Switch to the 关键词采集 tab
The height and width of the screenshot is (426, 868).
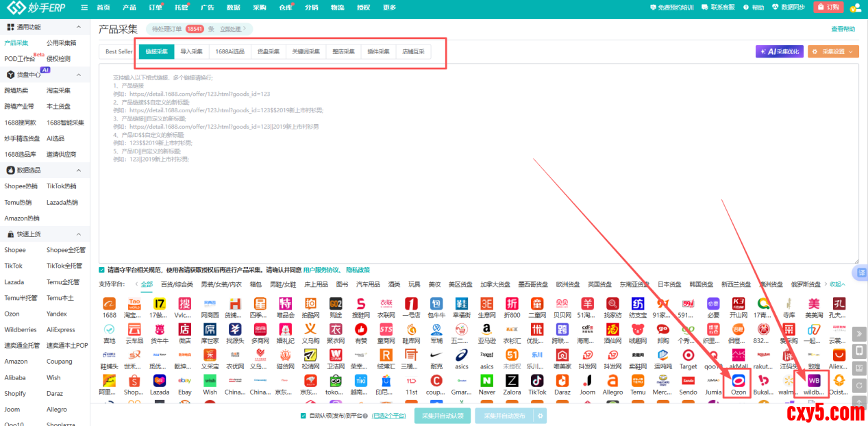coord(306,51)
